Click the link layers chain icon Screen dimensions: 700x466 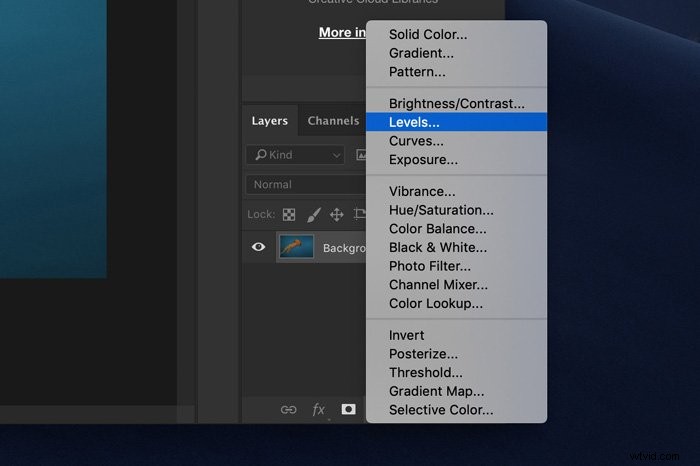[288, 410]
